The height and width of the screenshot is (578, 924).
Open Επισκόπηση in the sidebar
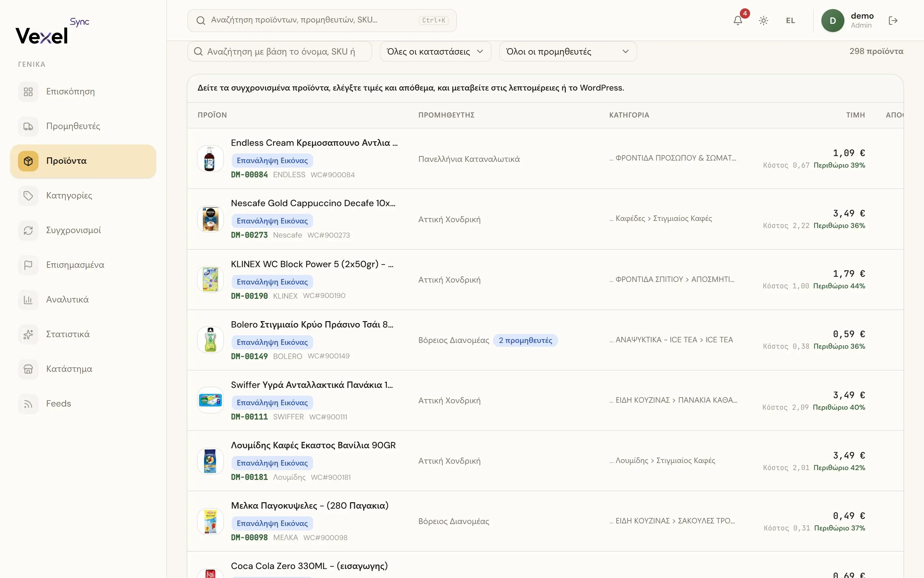(x=83, y=92)
